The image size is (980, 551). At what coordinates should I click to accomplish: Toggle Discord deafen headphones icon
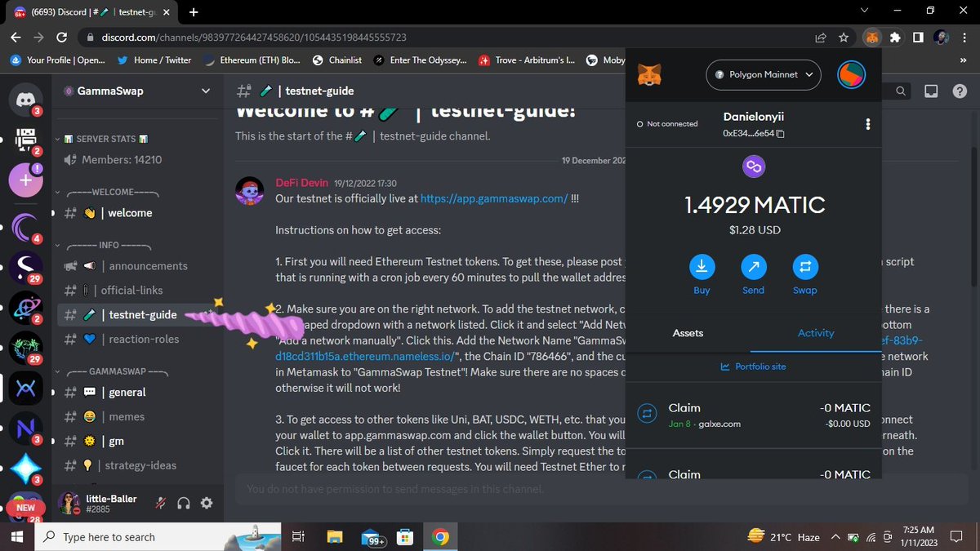coord(184,503)
